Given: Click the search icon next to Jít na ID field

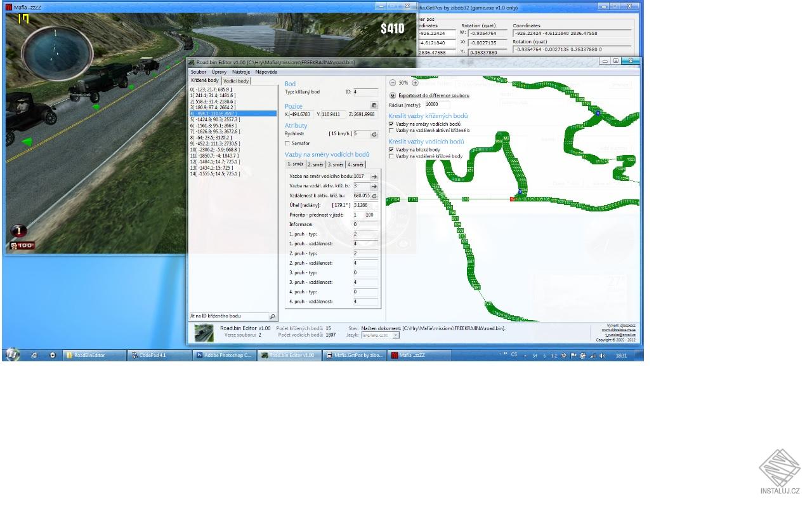Looking at the screenshot, I should pos(273,316).
